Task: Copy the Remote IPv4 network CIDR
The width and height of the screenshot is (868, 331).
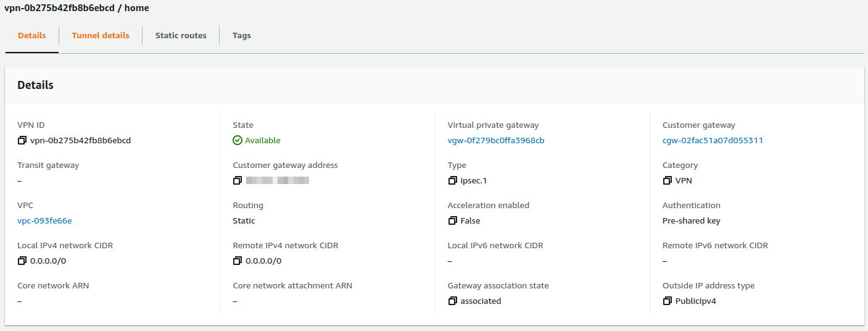Action: click(x=238, y=261)
